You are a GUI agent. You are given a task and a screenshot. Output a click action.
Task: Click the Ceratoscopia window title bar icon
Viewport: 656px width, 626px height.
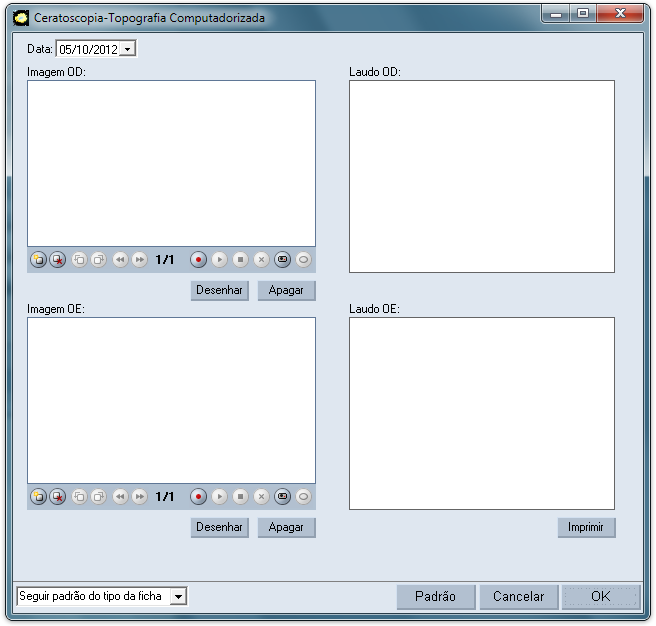tap(20, 18)
